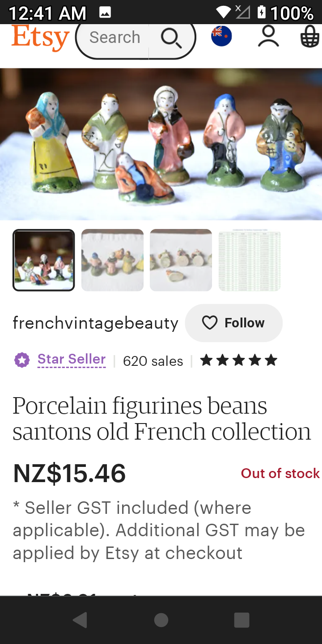Image resolution: width=322 pixels, height=644 pixels.
Task: Select the third thumbnail showing figurine bases
Action: coord(181,260)
